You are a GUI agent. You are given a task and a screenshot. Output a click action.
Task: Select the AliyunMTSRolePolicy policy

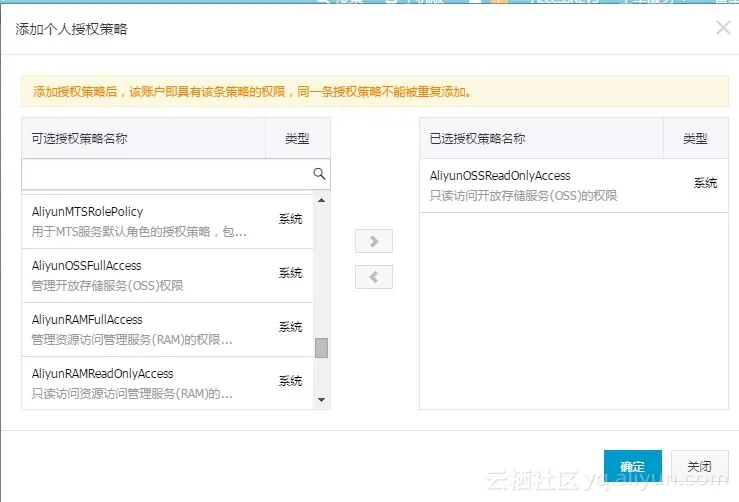click(167, 222)
